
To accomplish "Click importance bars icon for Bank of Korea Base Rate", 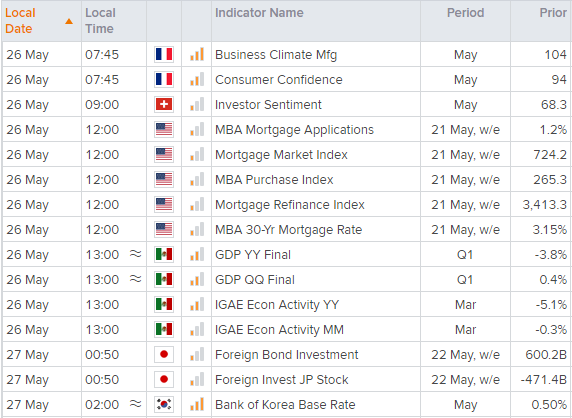I will 197,404.
